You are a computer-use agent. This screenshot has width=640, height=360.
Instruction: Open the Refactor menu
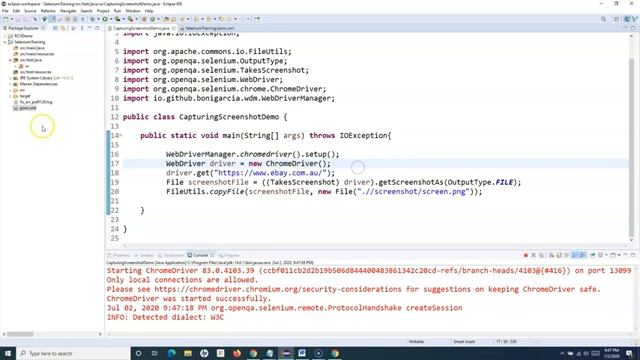click(48, 11)
